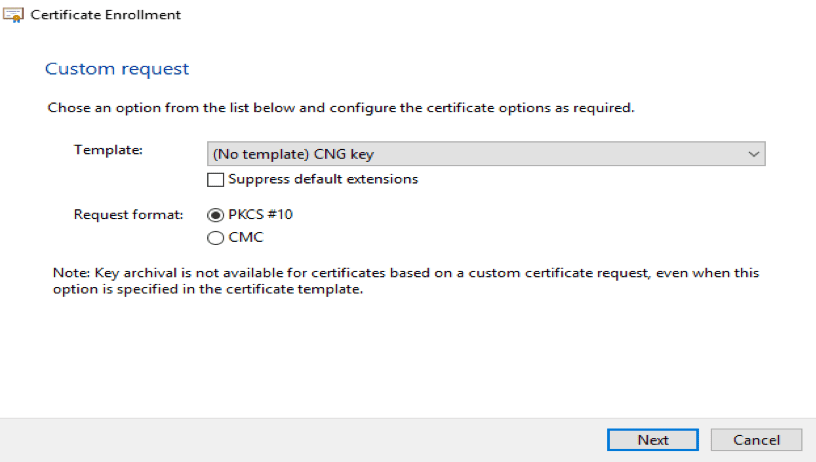Click the "Certificate Enrollment" window title text

pos(106,15)
